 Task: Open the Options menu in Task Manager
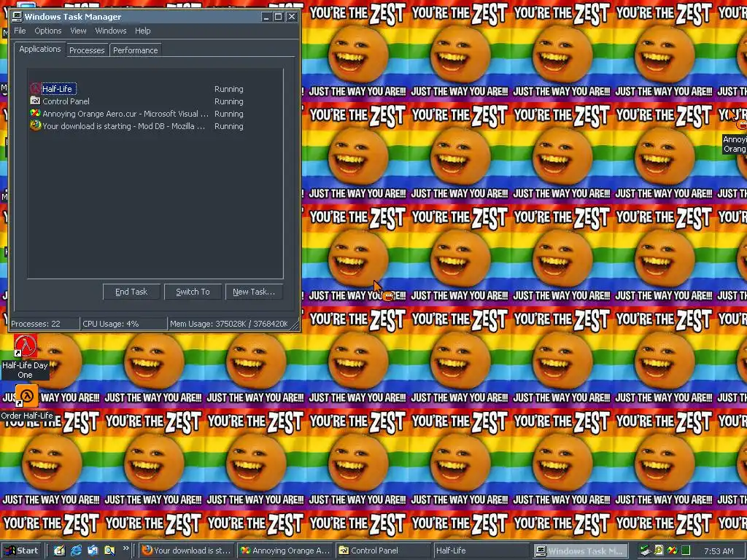47,31
